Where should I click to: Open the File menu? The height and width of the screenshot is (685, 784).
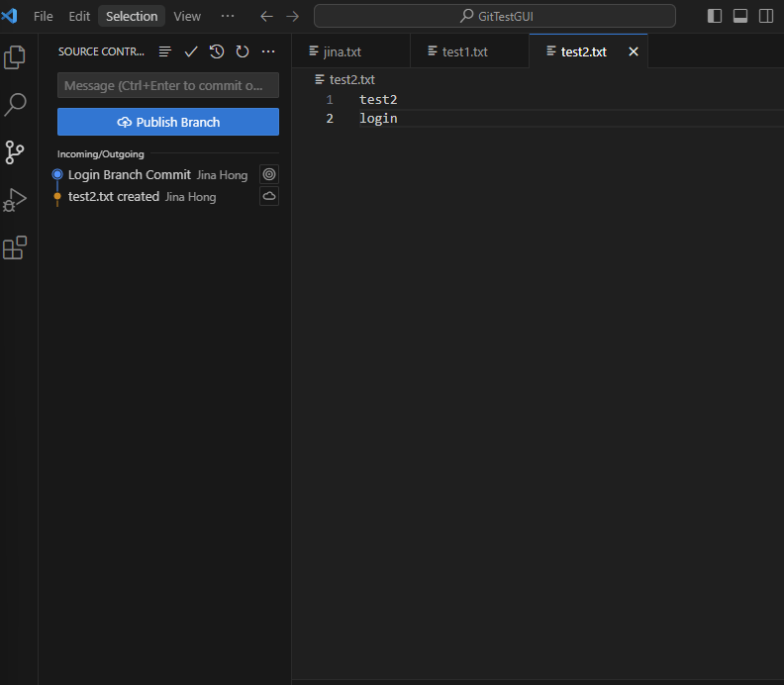pos(43,17)
